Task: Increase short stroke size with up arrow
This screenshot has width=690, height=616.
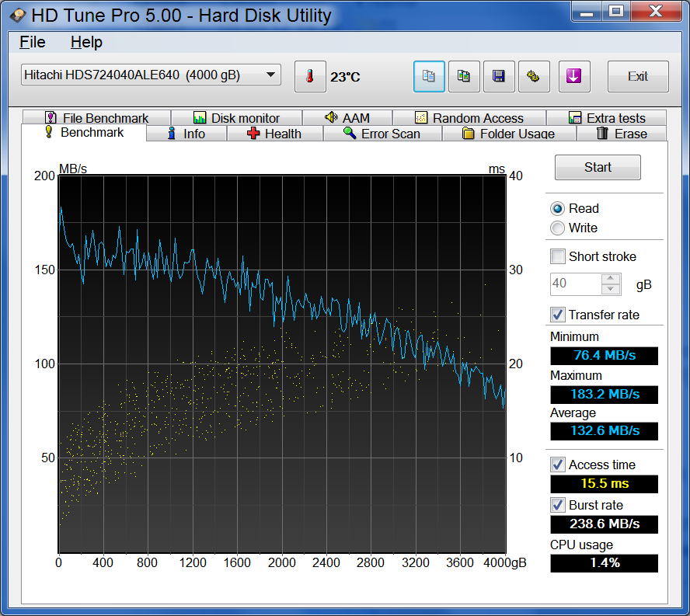Action: (x=611, y=279)
